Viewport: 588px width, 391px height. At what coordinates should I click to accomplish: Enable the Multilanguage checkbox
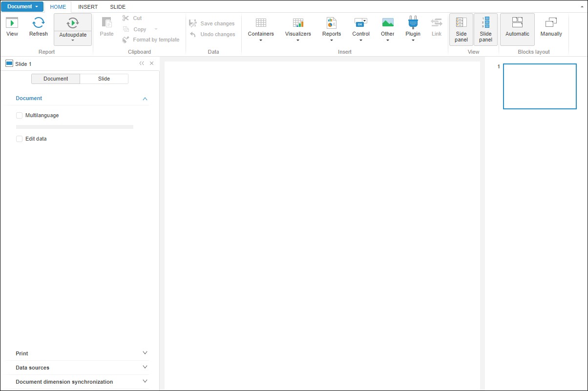[x=20, y=116]
